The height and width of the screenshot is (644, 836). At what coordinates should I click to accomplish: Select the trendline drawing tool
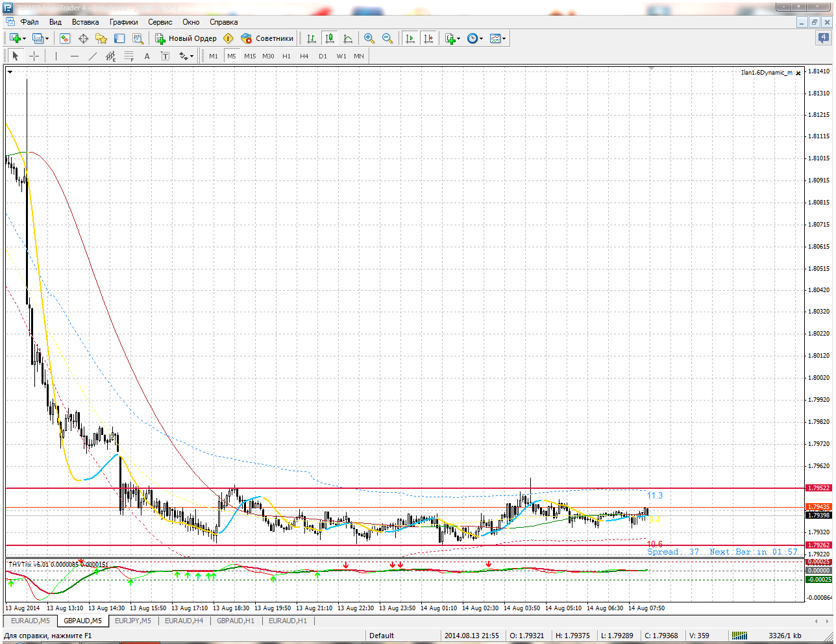[92, 56]
